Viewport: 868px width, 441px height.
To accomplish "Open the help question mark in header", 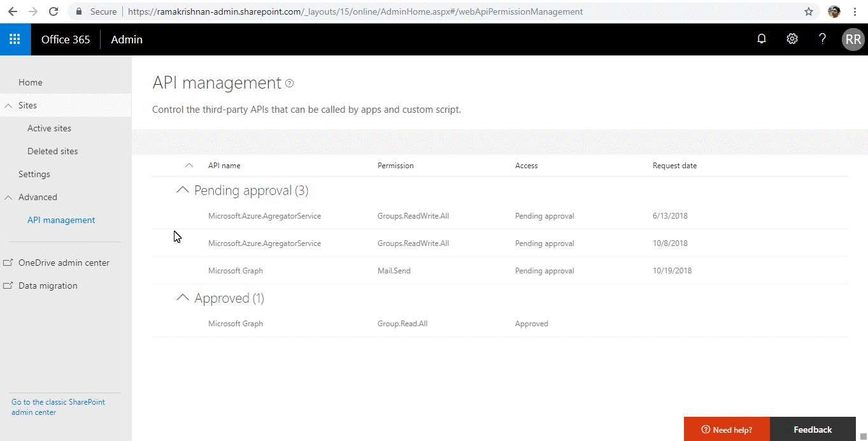I will [x=822, y=39].
